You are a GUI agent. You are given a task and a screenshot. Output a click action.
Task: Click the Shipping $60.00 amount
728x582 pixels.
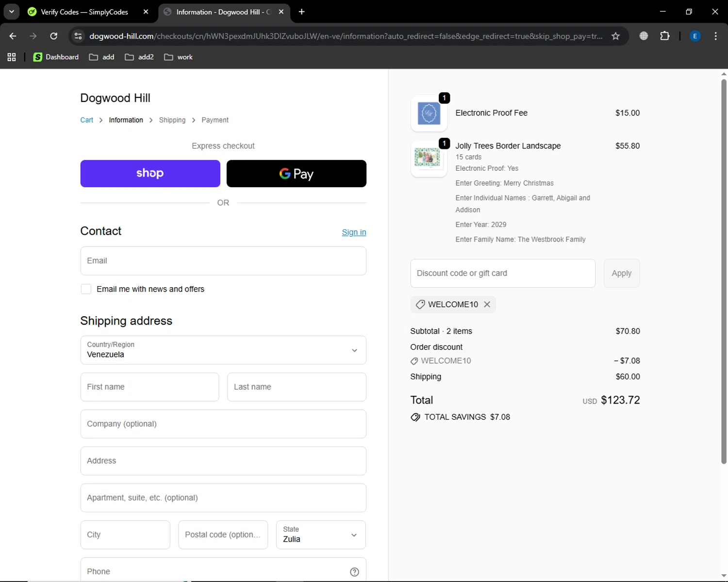(x=628, y=377)
